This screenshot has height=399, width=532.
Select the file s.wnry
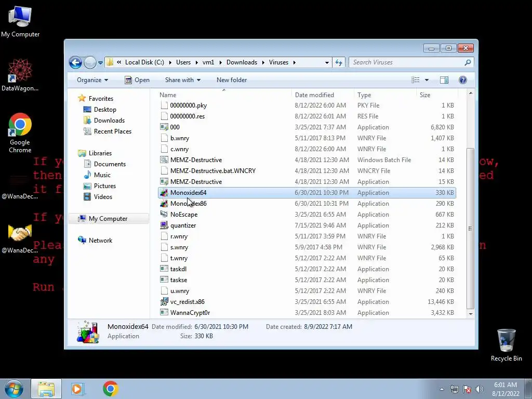[x=179, y=247]
